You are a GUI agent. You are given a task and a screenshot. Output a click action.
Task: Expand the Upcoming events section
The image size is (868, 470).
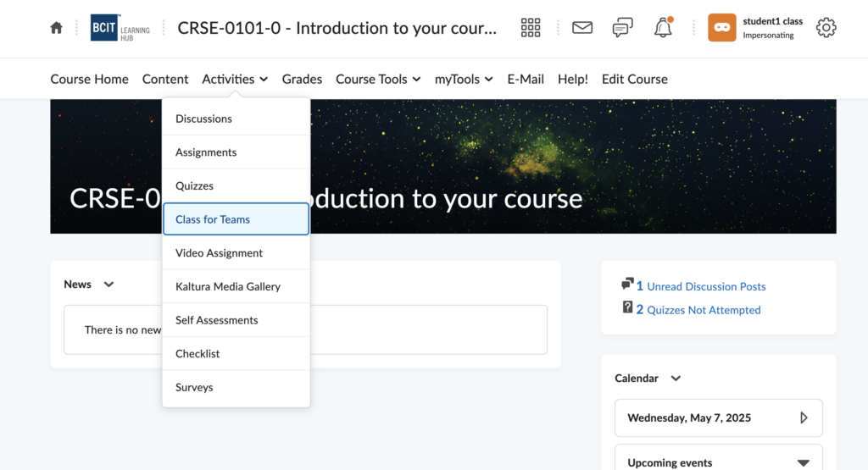click(803, 462)
